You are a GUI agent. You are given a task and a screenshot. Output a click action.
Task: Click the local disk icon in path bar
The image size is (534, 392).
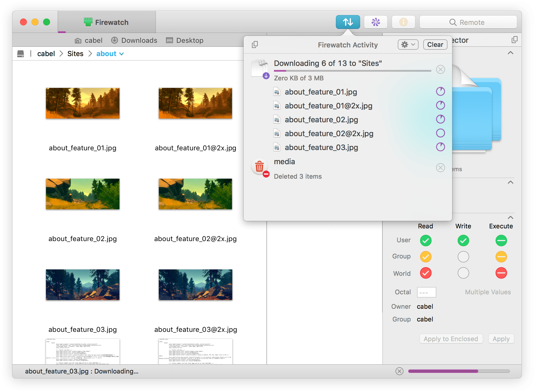21,54
